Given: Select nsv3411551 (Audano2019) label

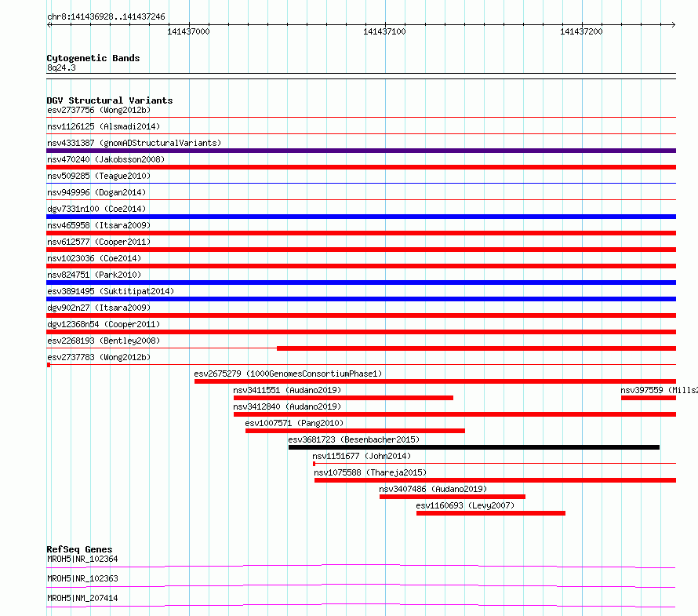Looking at the screenshot, I should tap(287, 390).
